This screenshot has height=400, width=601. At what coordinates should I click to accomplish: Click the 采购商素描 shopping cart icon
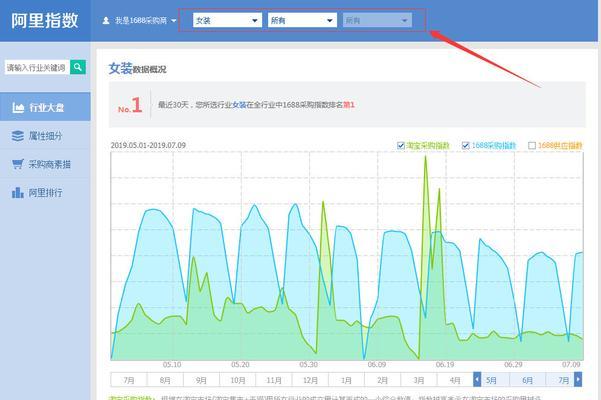(x=18, y=164)
